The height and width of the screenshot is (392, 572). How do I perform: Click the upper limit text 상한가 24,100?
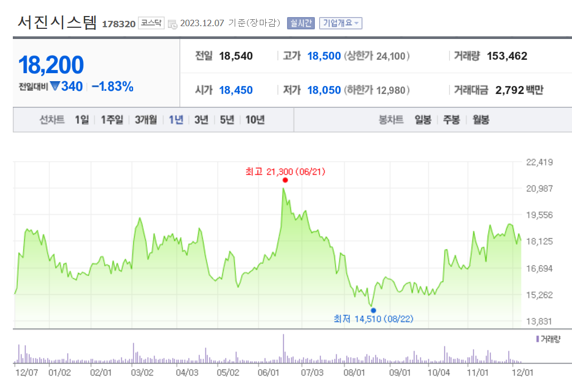[377, 56]
